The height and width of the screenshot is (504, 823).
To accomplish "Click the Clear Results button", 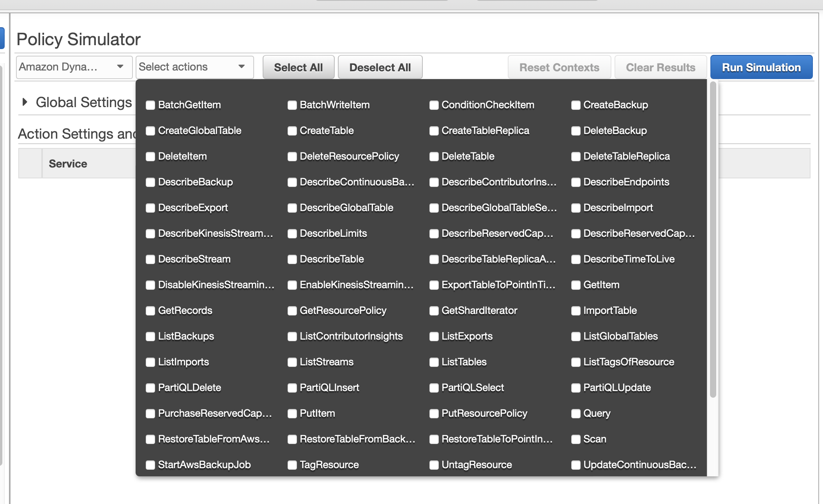I will (661, 67).
